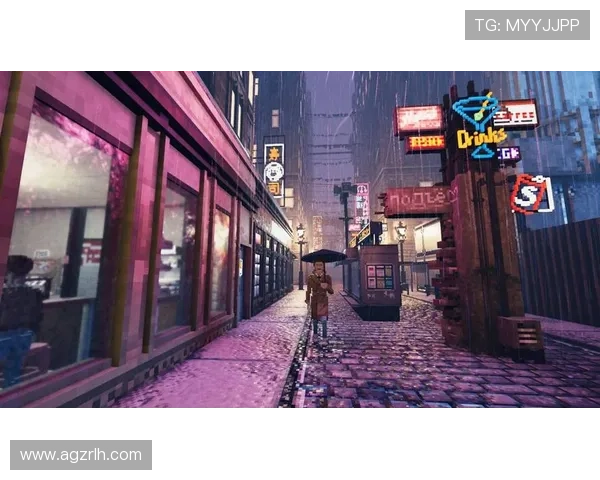Click the street kiosk booth
Image resolution: width=600 pixels, height=480 pixels.
[x=379, y=280]
